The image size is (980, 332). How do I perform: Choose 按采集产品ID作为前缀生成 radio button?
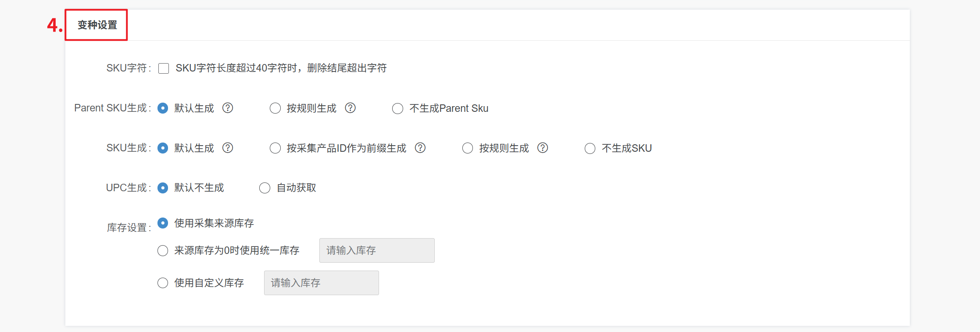coord(275,148)
